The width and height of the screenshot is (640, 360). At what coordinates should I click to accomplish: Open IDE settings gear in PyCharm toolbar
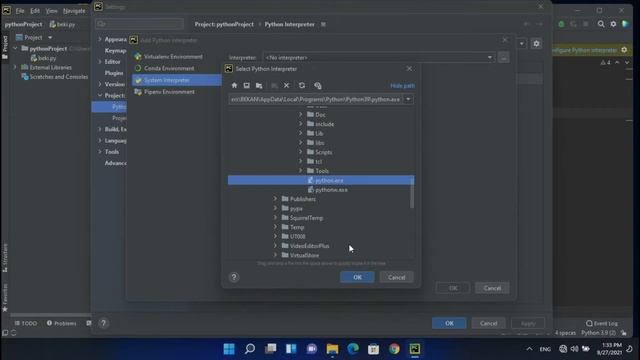click(613, 24)
